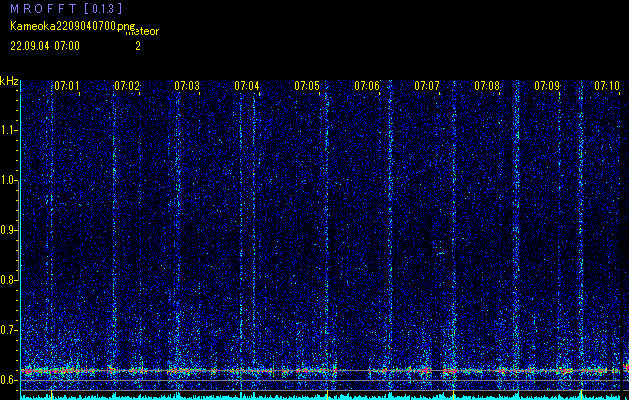
Task: Click the kHz axis unit label
Action: pos(9,81)
